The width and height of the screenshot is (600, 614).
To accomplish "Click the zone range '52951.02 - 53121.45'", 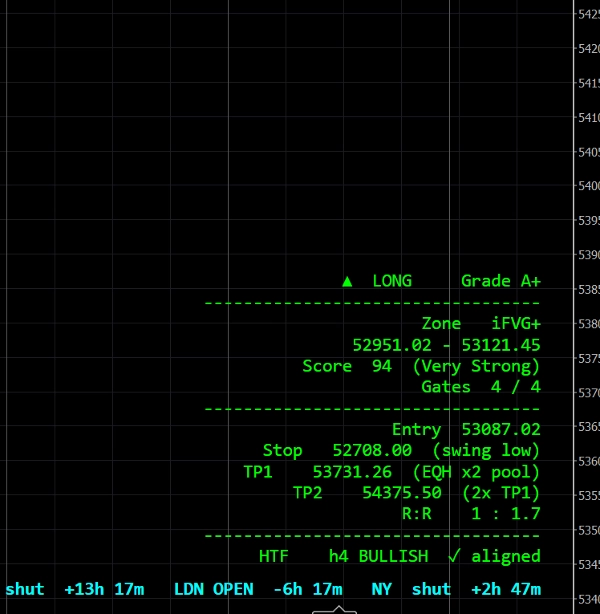I will click(x=446, y=345).
